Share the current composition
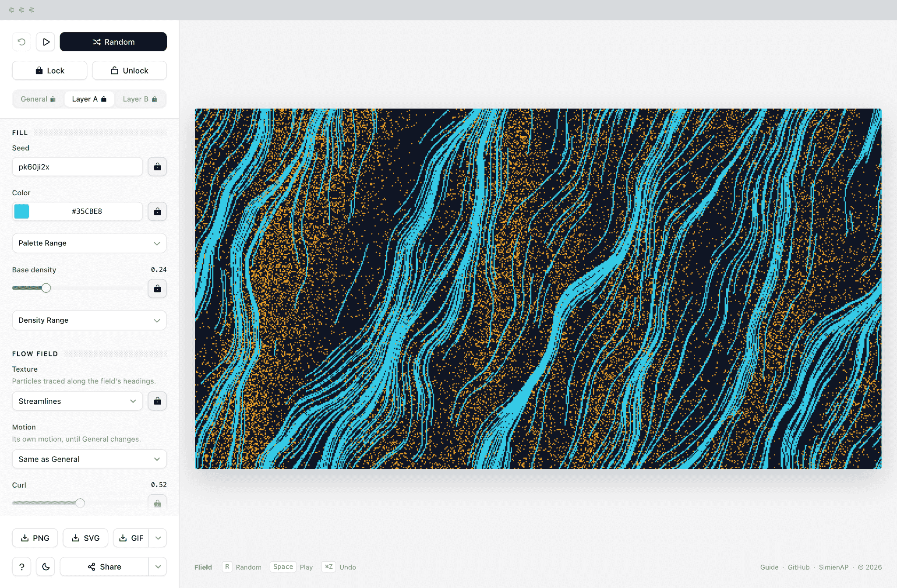897x588 pixels. point(104,567)
